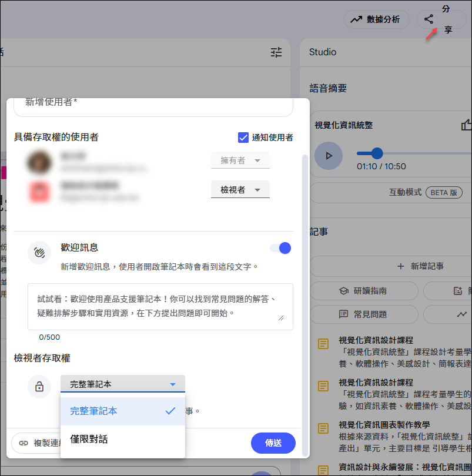
Task: Collapse the 完整筆記本 access dropdown
Action: [x=123, y=384]
